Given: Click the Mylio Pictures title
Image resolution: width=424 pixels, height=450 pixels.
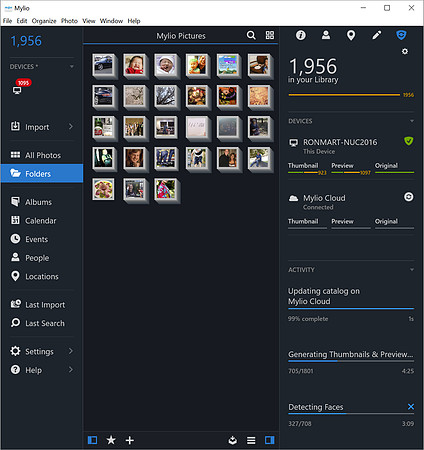Looking at the screenshot, I should pyautogui.click(x=181, y=36).
